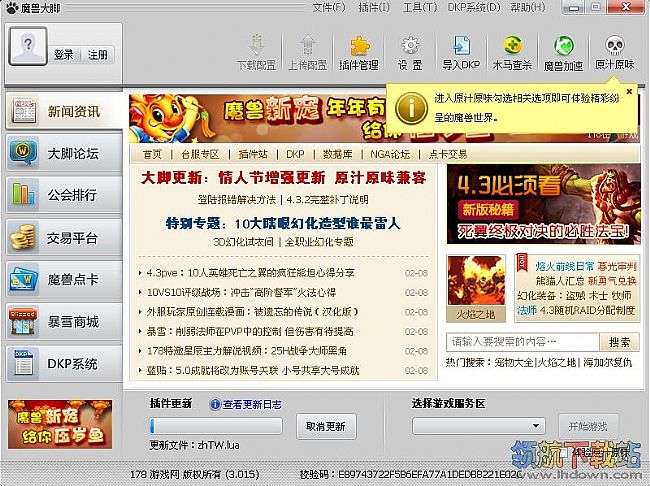This screenshot has height=486, width=650.
Task: Click the 上传配置 upload config icon
Action: click(x=308, y=45)
